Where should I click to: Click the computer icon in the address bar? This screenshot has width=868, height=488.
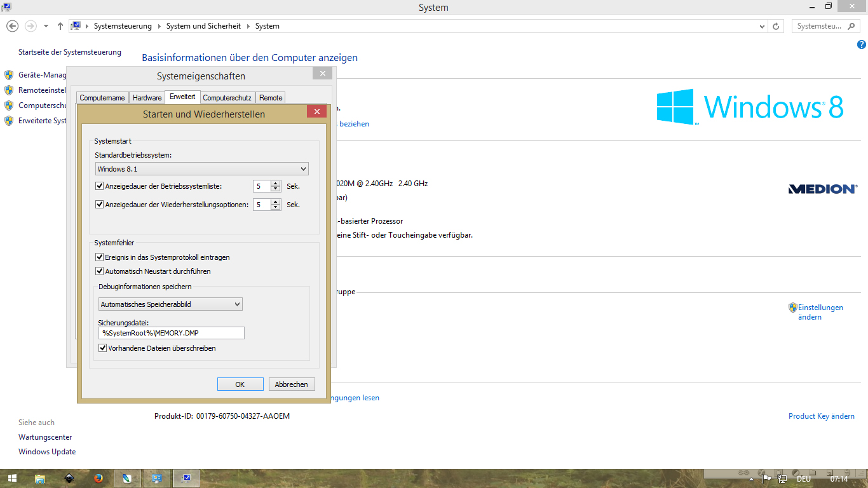76,26
